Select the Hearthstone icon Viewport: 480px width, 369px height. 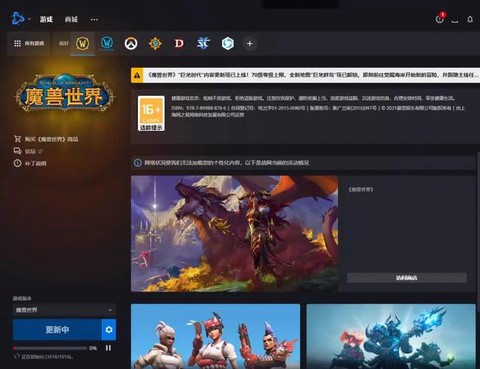pos(155,43)
